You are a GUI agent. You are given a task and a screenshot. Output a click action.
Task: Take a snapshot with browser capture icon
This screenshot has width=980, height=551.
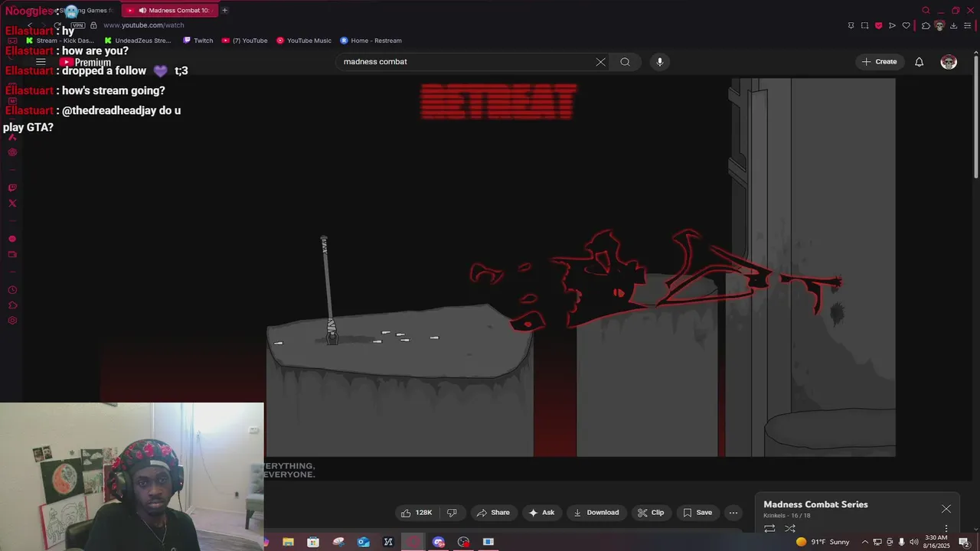point(864,25)
